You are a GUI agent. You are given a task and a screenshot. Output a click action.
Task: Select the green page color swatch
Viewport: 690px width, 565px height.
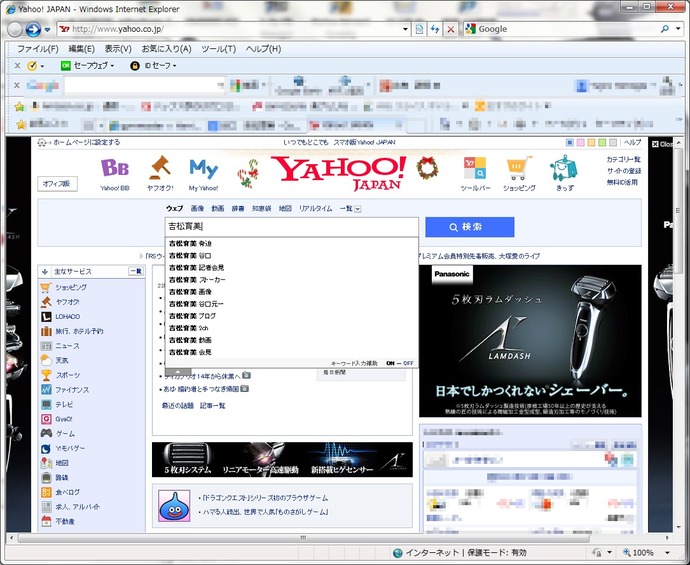(602, 143)
